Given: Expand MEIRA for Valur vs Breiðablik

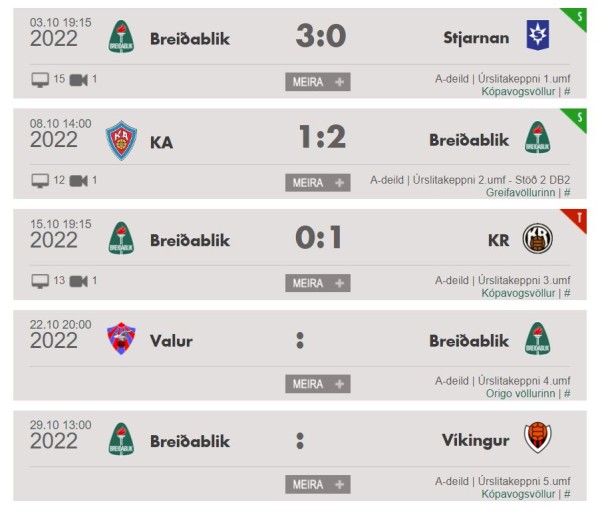Looking at the screenshot, I should pyautogui.click(x=318, y=384).
